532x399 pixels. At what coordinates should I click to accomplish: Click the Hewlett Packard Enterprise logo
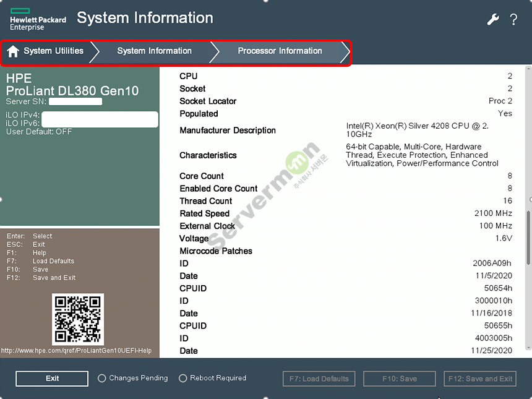[x=38, y=20]
